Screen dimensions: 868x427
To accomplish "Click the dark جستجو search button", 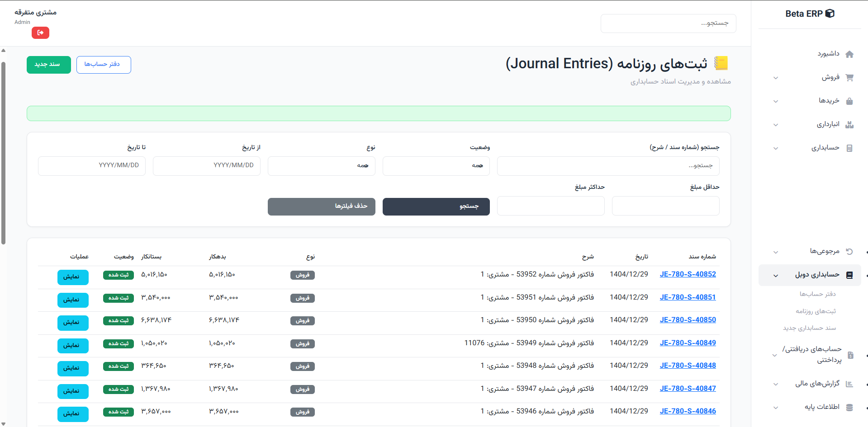I will click(436, 206).
